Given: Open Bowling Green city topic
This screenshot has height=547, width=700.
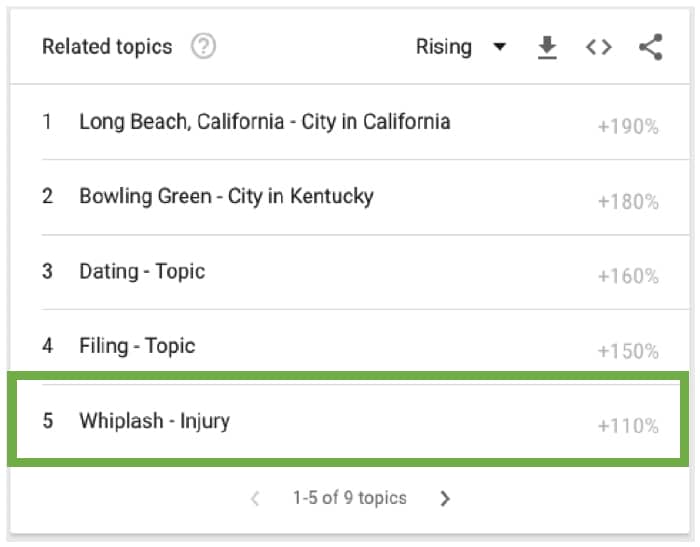Looking at the screenshot, I should point(226,196).
